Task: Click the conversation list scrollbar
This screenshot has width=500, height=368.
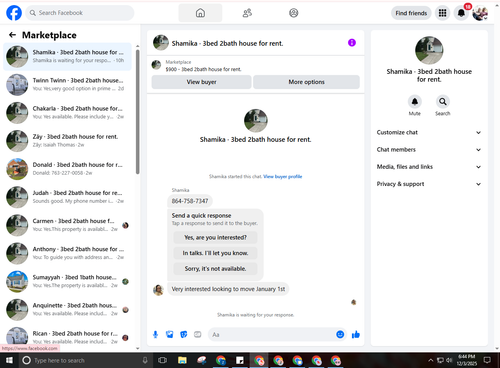Action: coord(138,112)
